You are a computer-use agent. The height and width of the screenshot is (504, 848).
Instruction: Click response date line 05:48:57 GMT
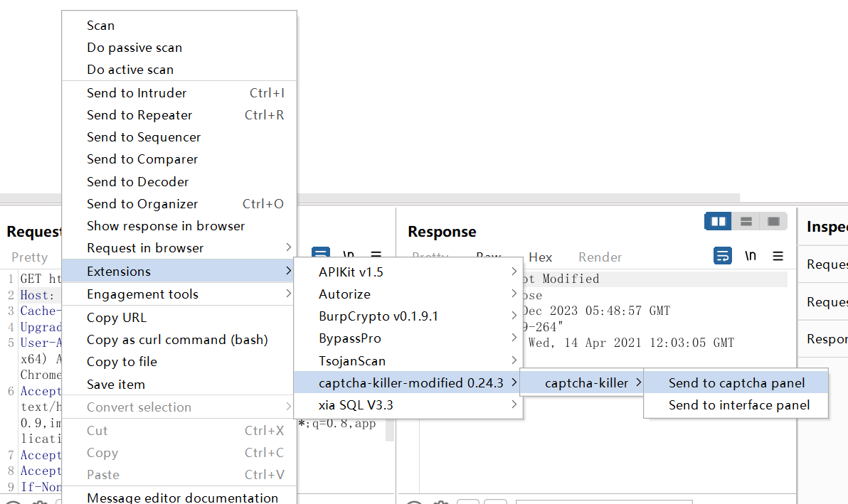click(596, 311)
